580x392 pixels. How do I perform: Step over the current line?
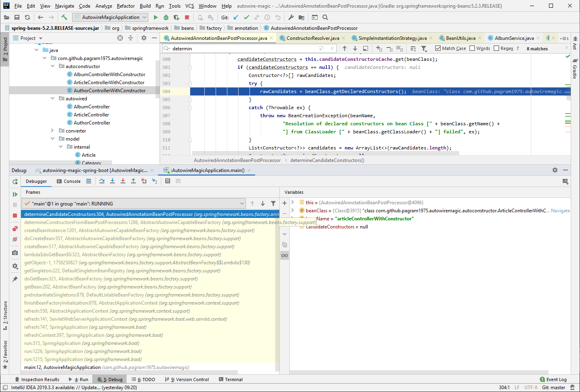point(102,181)
